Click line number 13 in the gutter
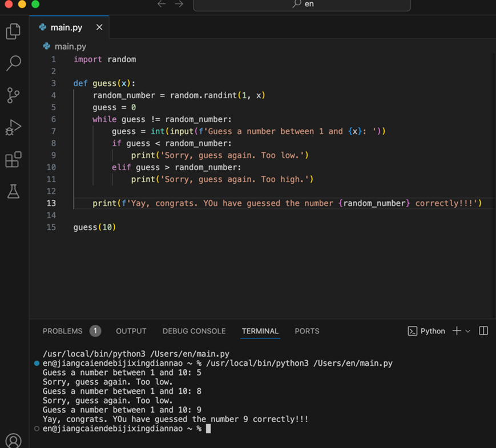 [x=51, y=203]
